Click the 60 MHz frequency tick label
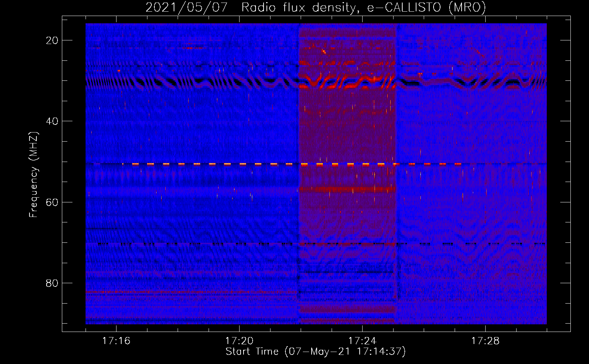Image resolution: width=589 pixels, height=364 pixels. [x=52, y=202]
